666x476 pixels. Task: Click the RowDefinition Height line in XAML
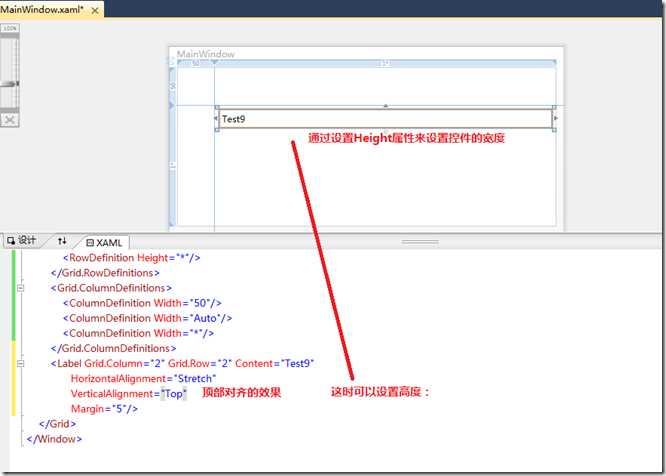coord(132,258)
